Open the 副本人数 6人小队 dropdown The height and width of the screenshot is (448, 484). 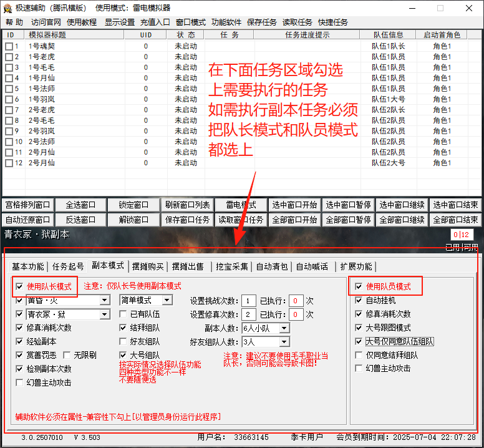284,328
